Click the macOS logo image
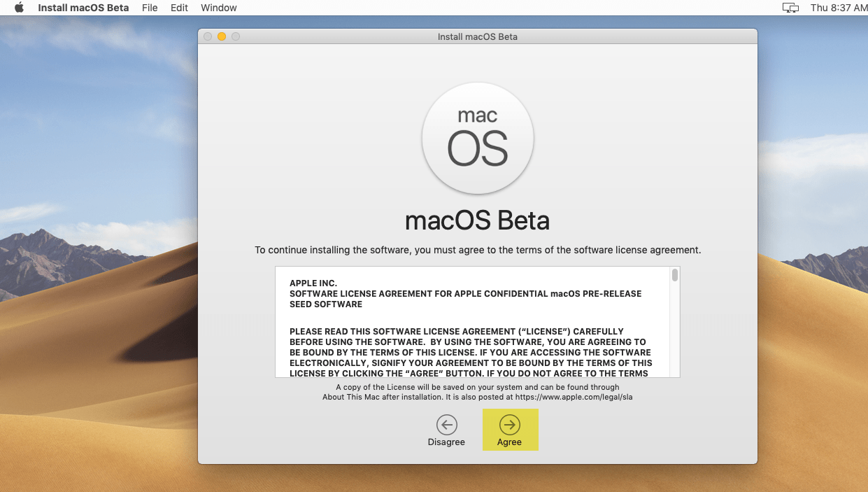This screenshot has height=492, width=868. 478,139
